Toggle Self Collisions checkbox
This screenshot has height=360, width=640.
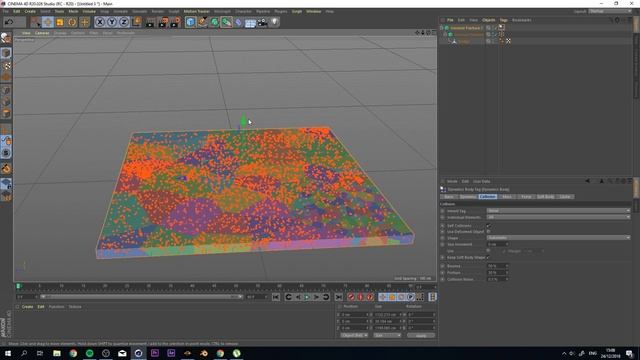click(x=488, y=226)
